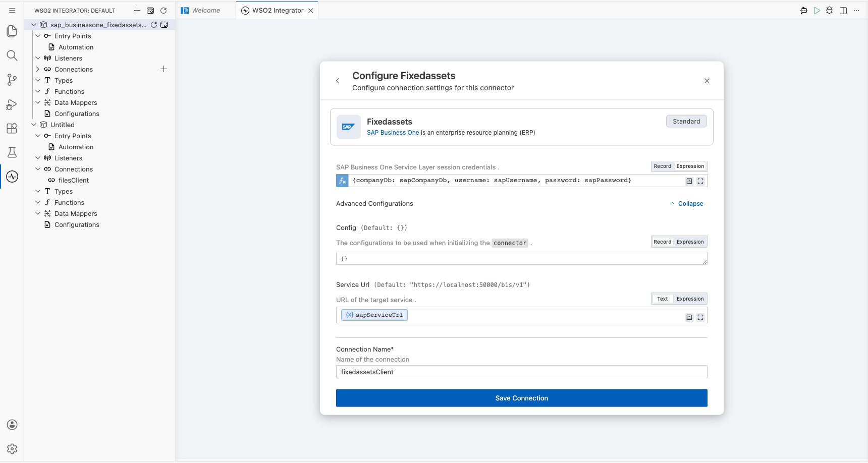Image resolution: width=868 pixels, height=463 pixels.
Task: Open Accounts icon at bottom of sidebar
Action: 12,425
